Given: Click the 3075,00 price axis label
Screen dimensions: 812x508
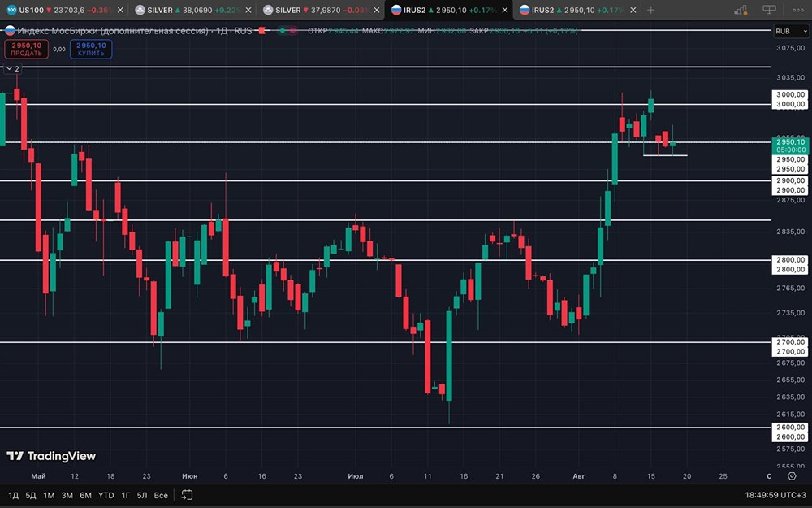Looking at the screenshot, I should point(791,48).
